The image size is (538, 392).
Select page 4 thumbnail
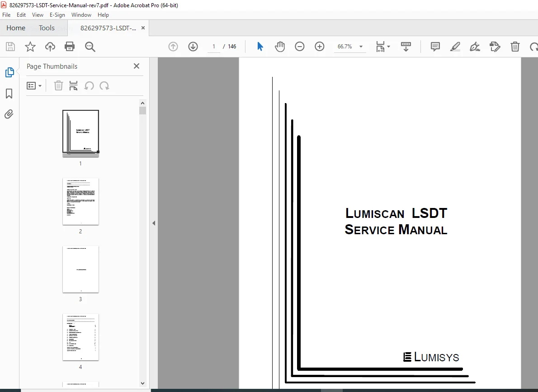pos(80,337)
